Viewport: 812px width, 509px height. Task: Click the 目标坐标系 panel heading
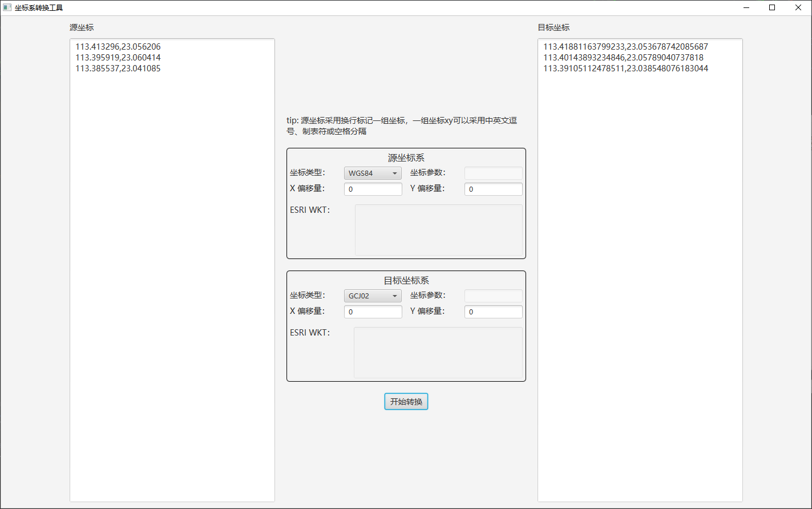(406, 281)
